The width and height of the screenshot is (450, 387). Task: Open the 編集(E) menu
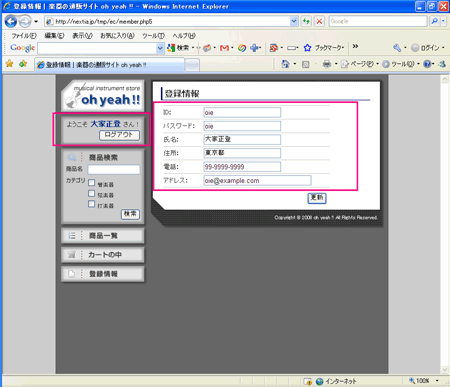pyautogui.click(x=54, y=36)
